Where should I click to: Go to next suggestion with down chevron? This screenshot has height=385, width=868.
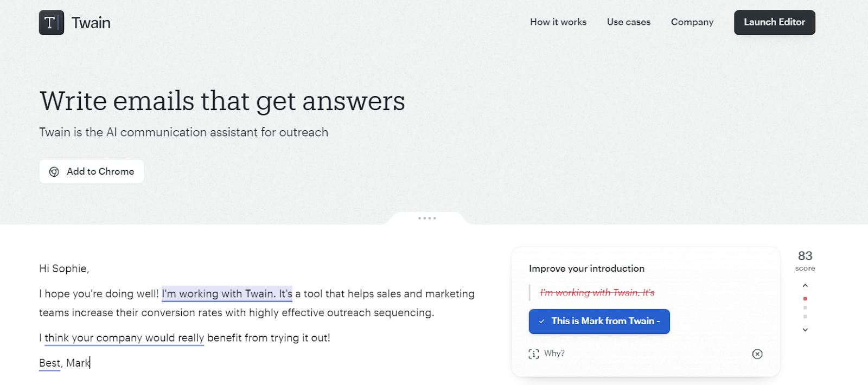tap(805, 330)
